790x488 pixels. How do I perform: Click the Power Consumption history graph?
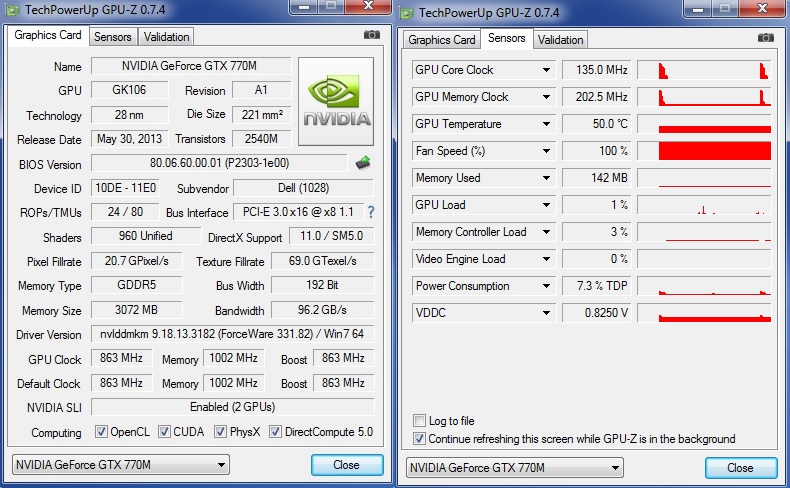(x=704, y=286)
